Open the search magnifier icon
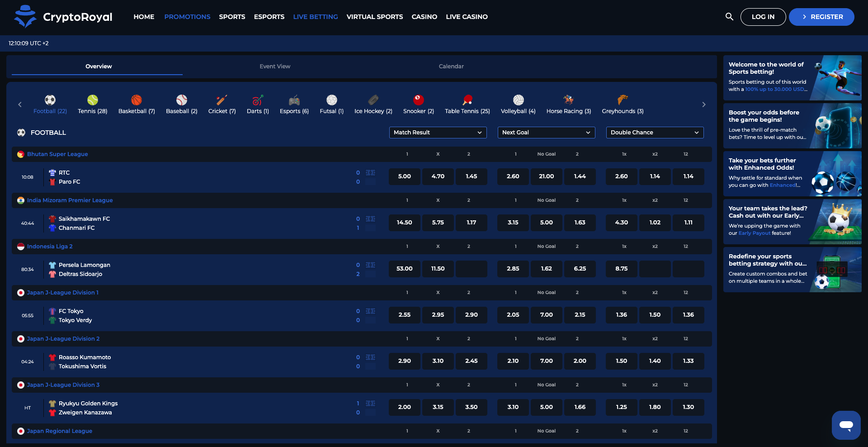Viewport: 868px width, 447px height. 729,17
